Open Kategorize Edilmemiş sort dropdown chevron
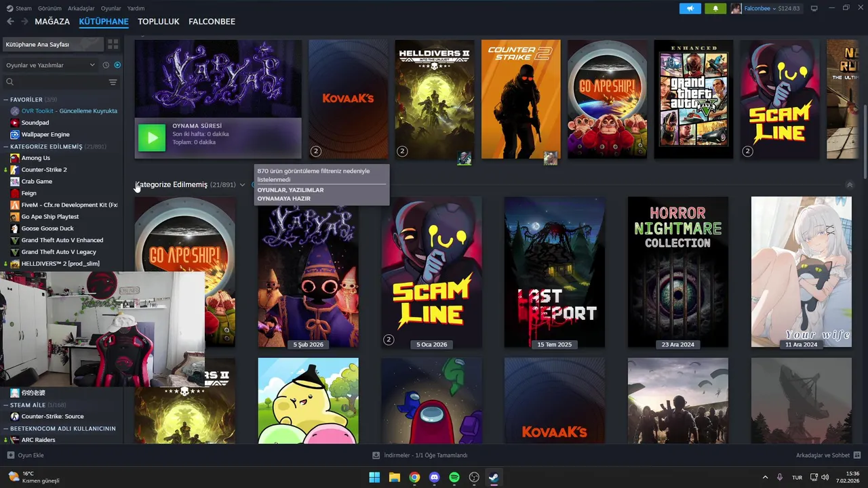This screenshot has width=868, height=488. point(242,185)
